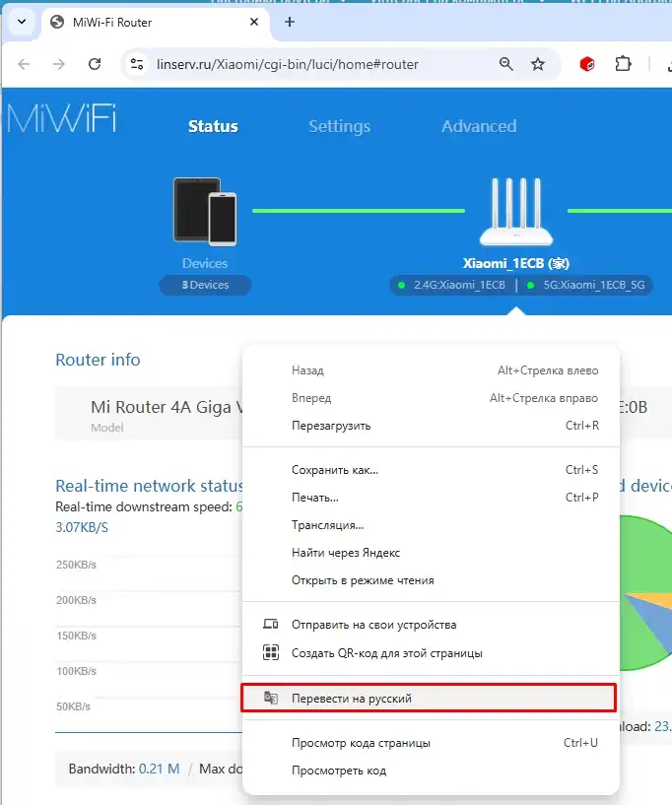Click the 50KB/s chart axis label
This screenshot has height=805, width=672.
pos(73,706)
